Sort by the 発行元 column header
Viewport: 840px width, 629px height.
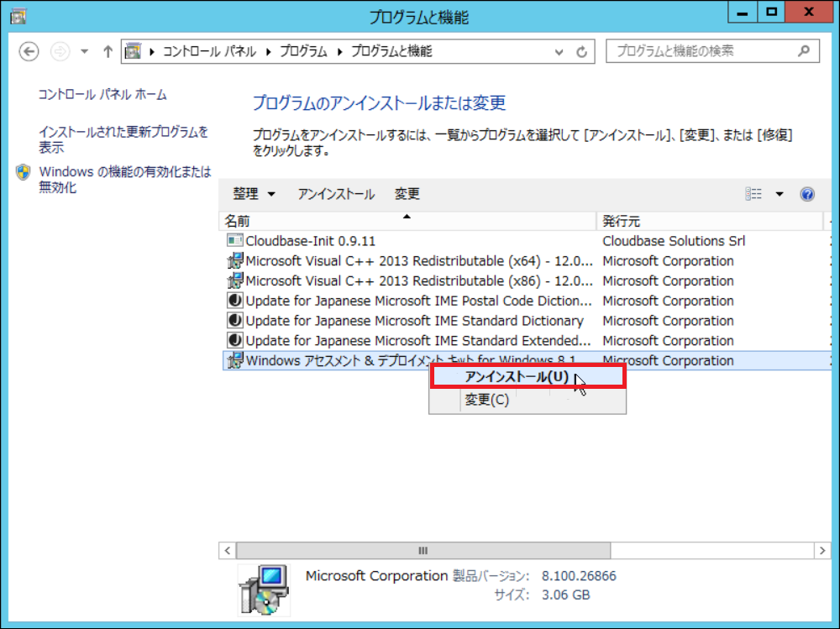point(709,221)
